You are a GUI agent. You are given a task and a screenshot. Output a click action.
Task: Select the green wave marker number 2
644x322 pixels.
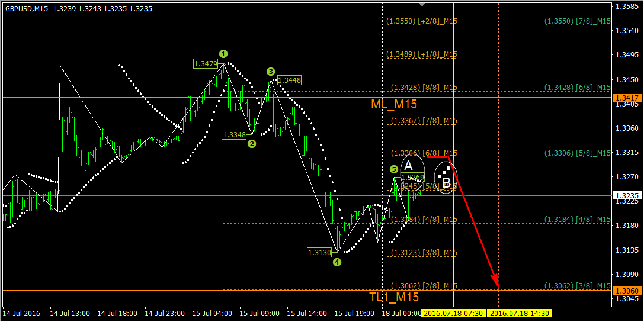[252, 144]
